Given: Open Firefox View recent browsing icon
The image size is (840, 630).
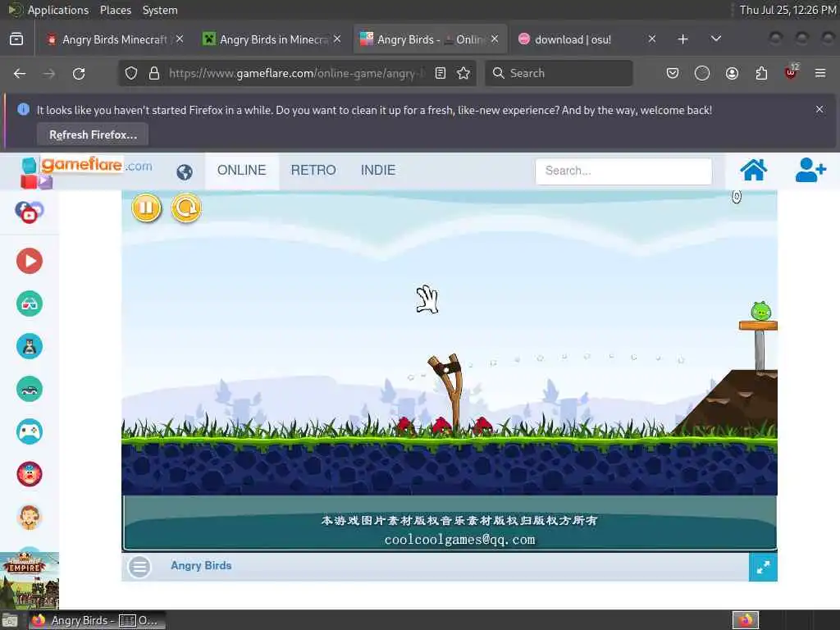Looking at the screenshot, I should tap(16, 39).
